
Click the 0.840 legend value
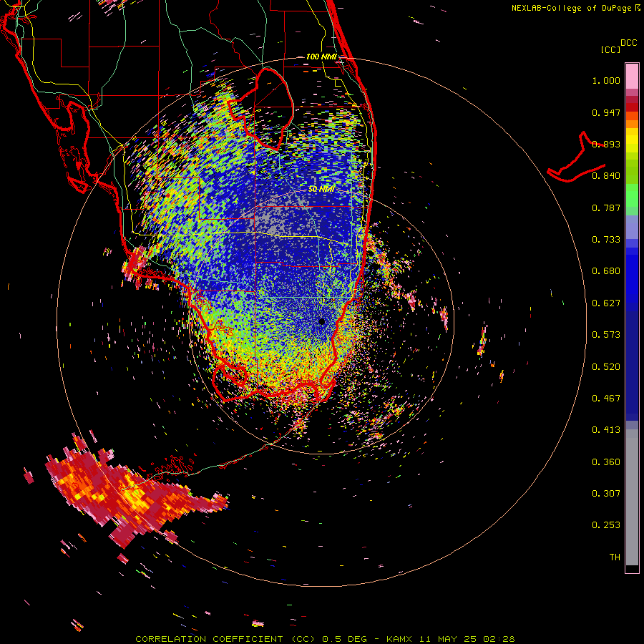606,176
